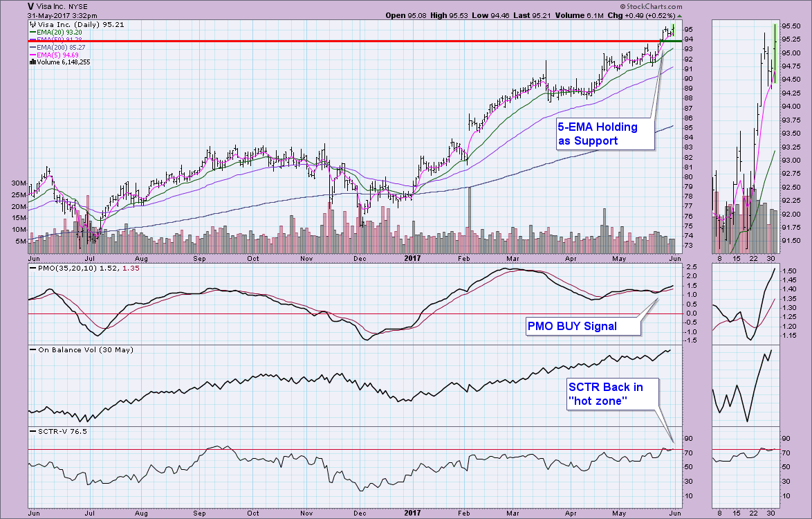The height and width of the screenshot is (519, 812).
Task: Click 95.50 on the zoom panel price scale
Action: tap(790, 26)
